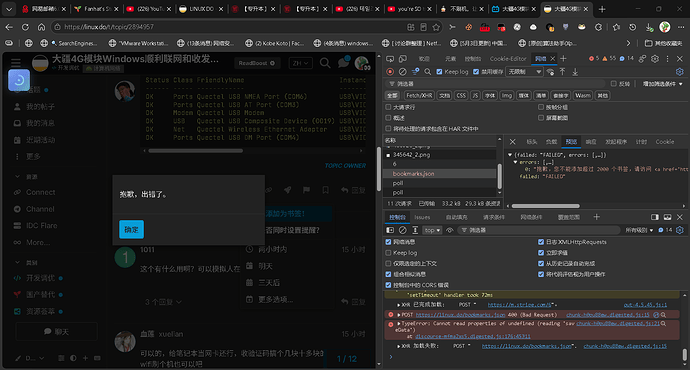
Task: Toggle CORS errors in console checkbox
Action: pyautogui.click(x=388, y=285)
